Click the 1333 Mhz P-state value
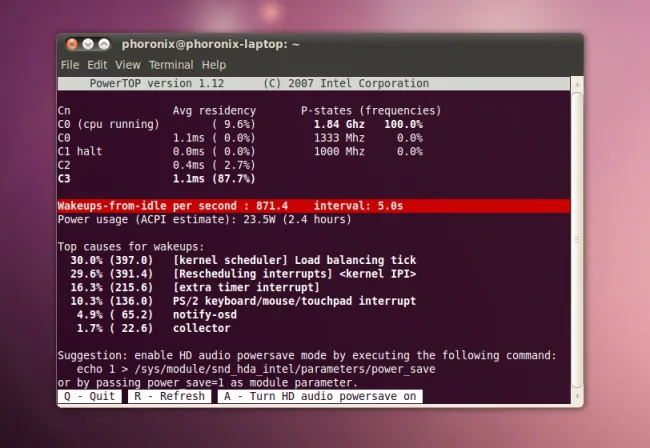Screen dimensions: 650x448 coord(339,138)
